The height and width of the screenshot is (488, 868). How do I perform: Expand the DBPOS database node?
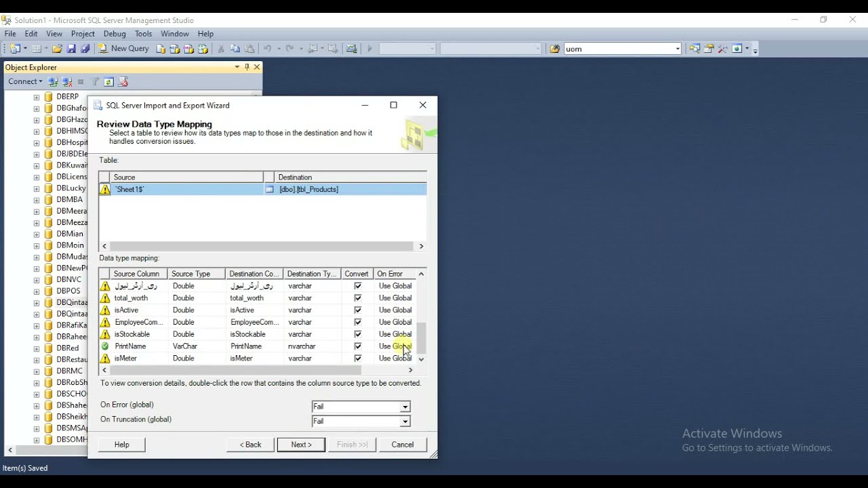(x=37, y=291)
